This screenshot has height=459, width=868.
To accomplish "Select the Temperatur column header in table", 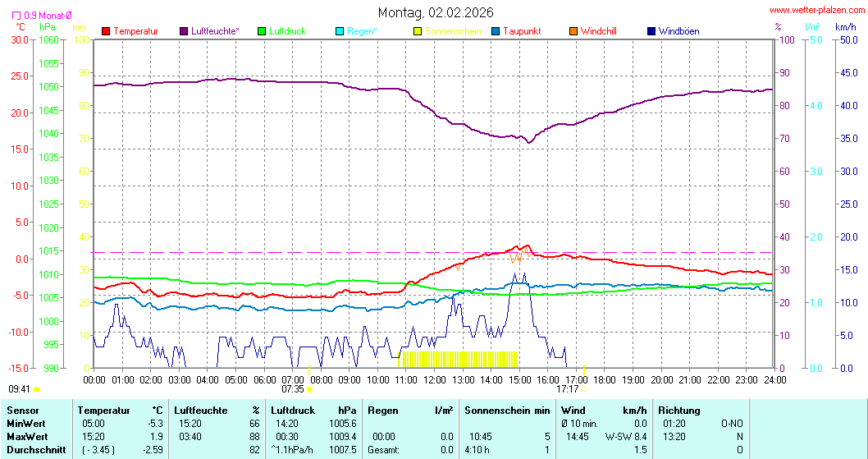I will coord(104,410).
